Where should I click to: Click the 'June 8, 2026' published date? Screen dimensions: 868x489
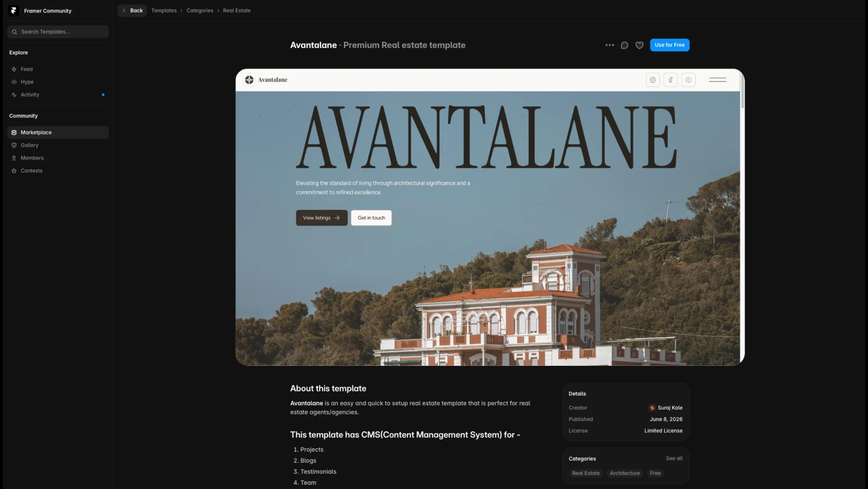tap(666, 419)
